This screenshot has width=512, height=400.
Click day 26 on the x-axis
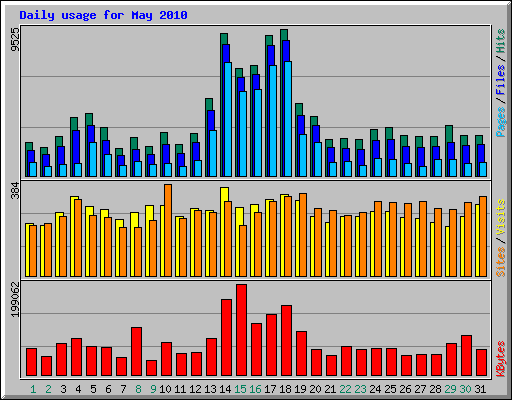pos(405,389)
